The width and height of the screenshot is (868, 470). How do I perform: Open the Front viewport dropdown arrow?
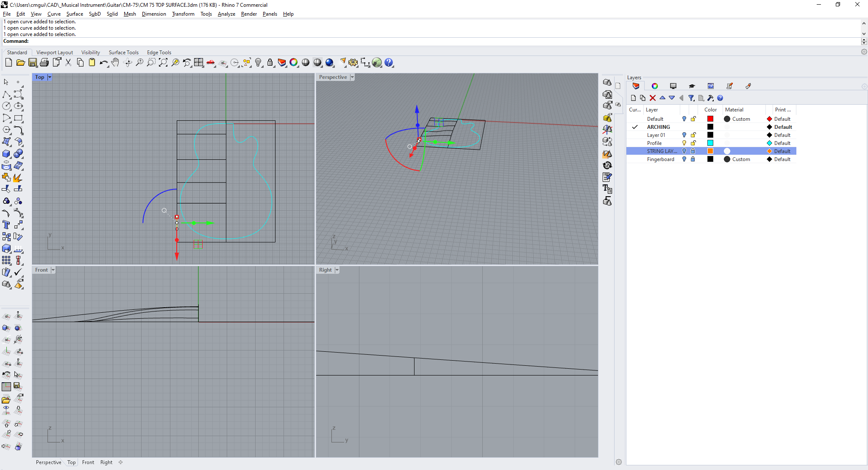(53, 270)
